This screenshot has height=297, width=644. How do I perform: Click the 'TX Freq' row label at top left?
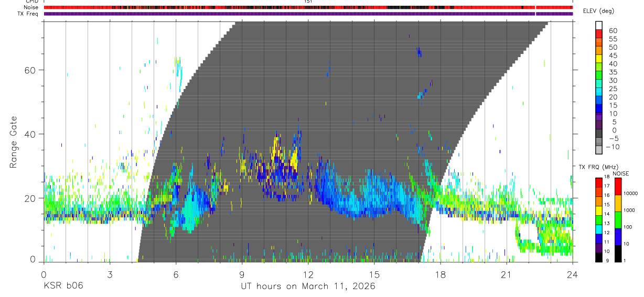pos(28,13)
